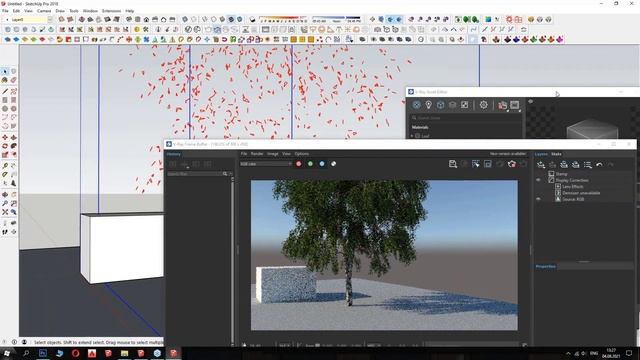
Task: Toggle X-Ray face style
Action: click(x=185, y=19)
